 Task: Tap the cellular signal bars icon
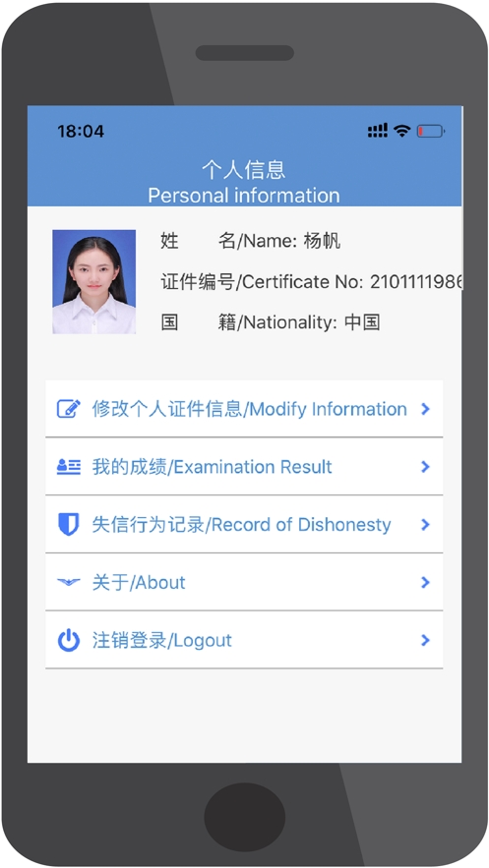point(378,131)
